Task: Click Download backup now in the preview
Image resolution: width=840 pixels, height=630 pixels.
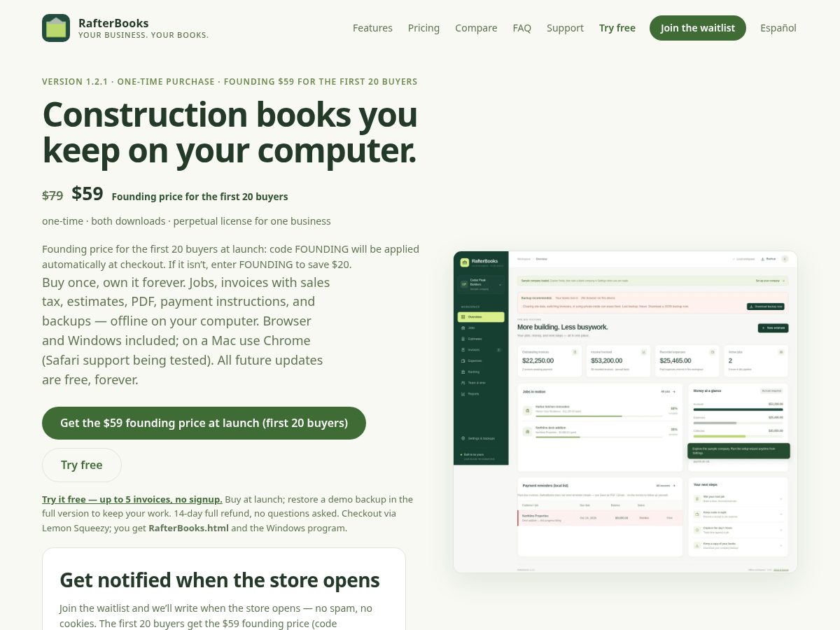Action: pos(766,307)
